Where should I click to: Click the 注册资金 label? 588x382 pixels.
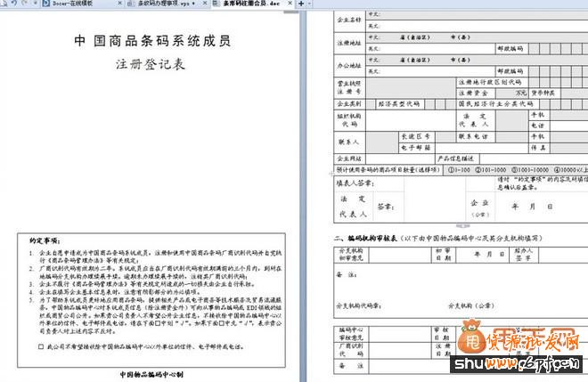click(x=473, y=93)
